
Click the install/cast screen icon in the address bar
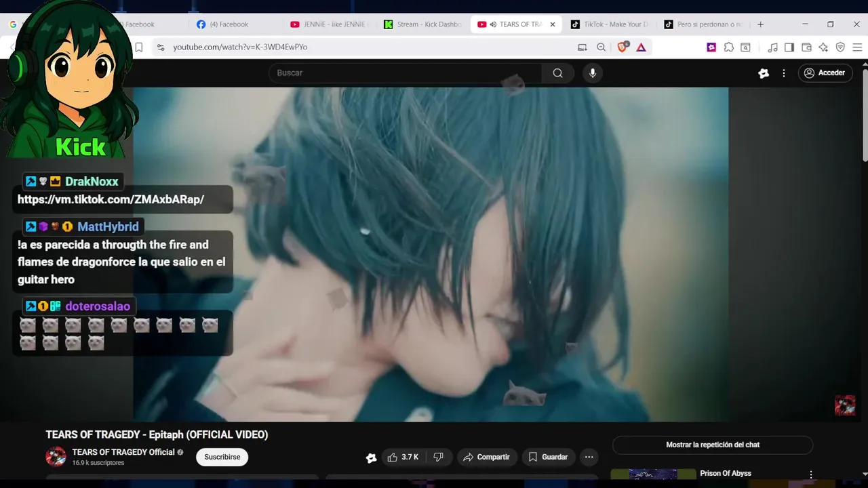(x=582, y=47)
